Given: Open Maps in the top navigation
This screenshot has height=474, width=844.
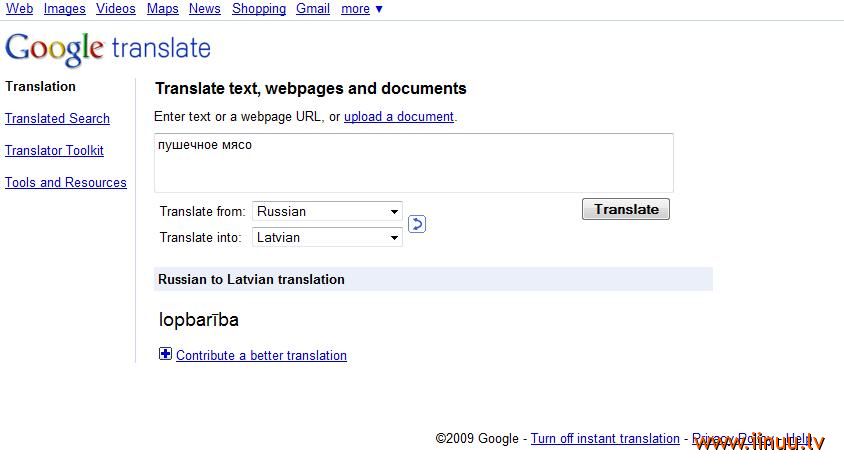Looking at the screenshot, I should point(163,9).
